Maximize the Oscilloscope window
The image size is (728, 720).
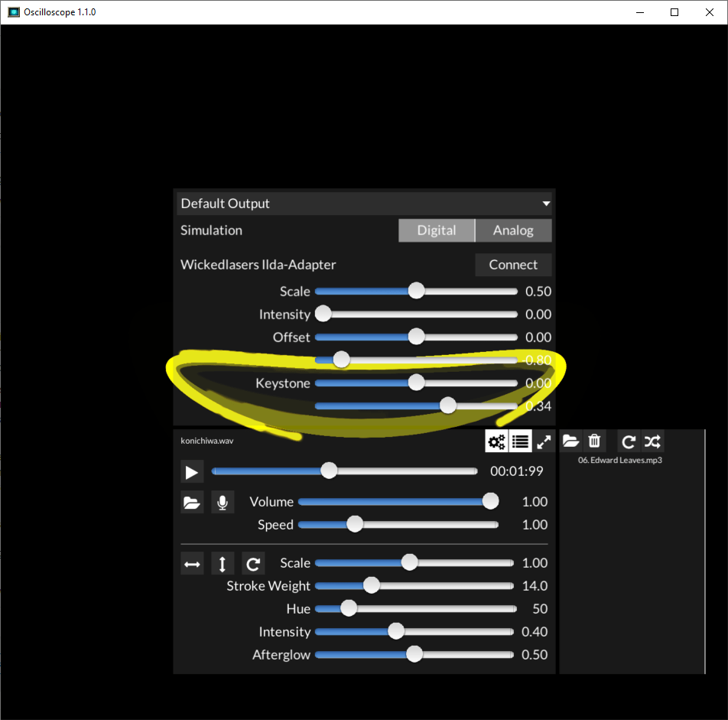click(674, 12)
